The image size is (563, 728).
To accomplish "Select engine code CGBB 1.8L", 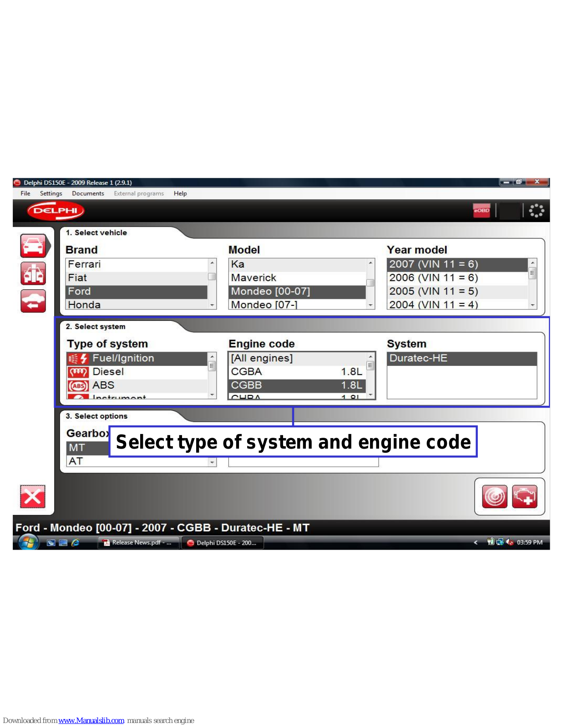I will click(298, 386).
